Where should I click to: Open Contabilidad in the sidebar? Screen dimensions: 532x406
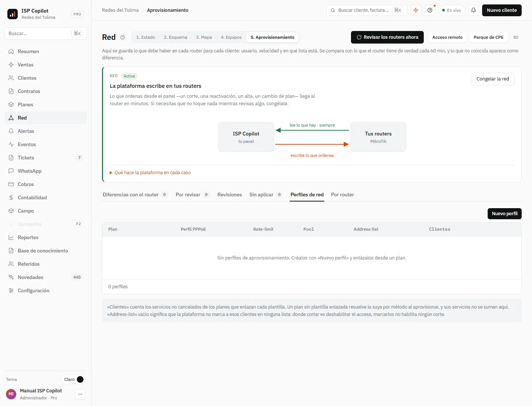coord(46,197)
